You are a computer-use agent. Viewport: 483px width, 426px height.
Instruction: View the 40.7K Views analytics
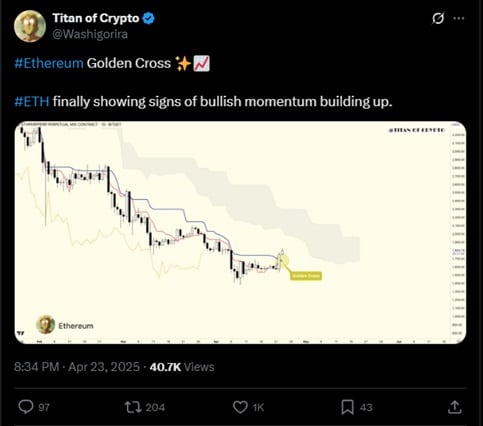tap(182, 367)
